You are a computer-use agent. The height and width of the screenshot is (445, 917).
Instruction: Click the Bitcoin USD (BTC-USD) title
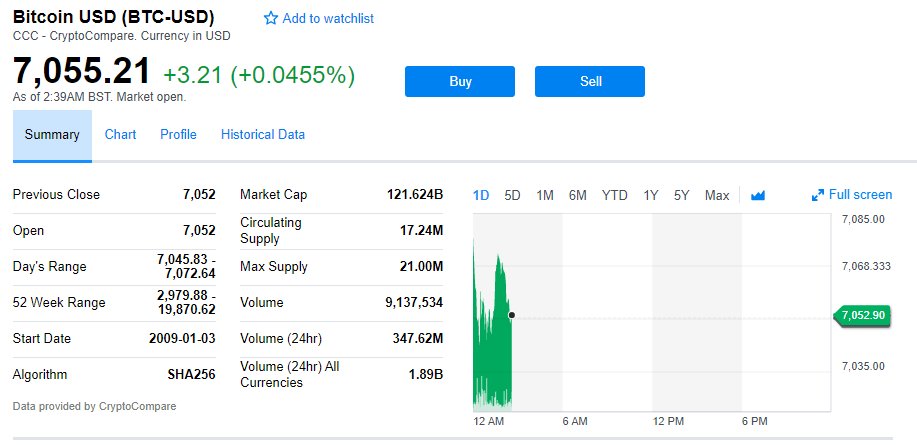[x=113, y=16]
